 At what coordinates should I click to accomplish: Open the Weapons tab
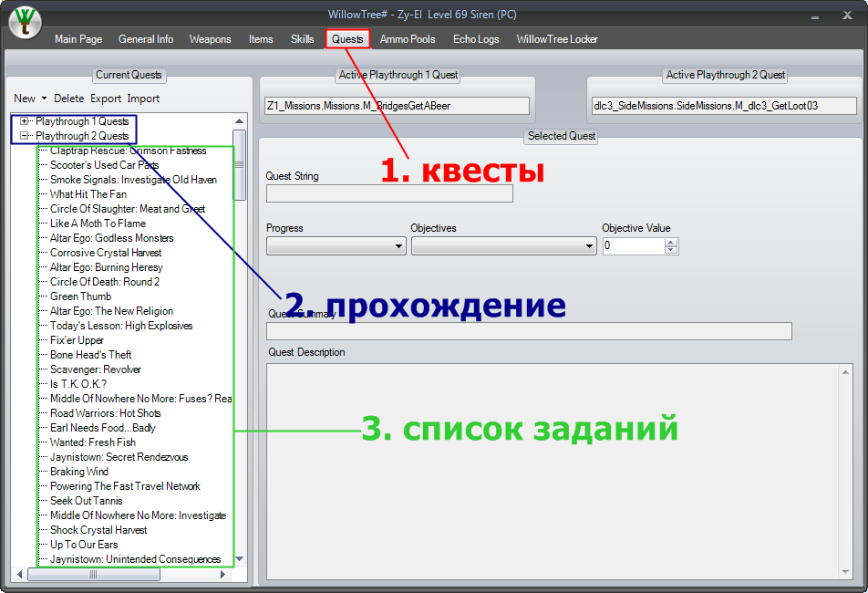(x=210, y=39)
